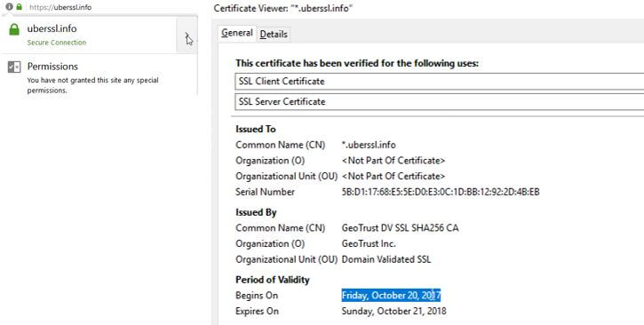644x325 pixels.
Task: Click the Domain Validated SSL value
Action: pyautogui.click(x=386, y=259)
